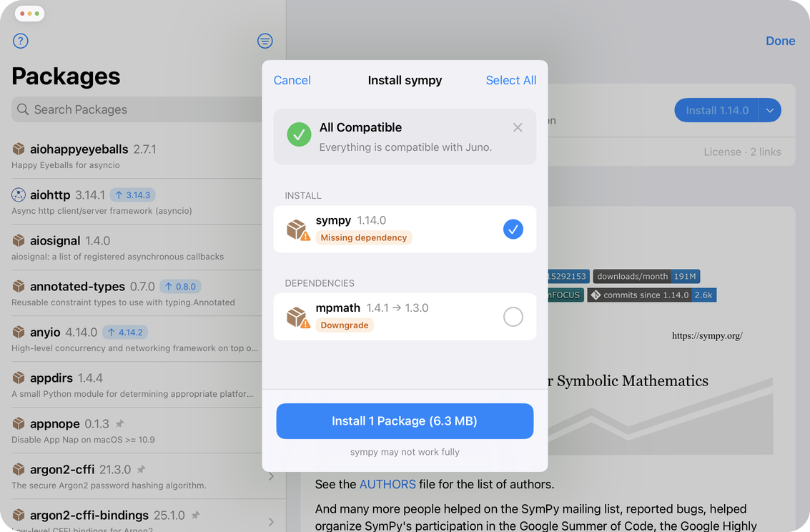810x532 pixels.
Task: Click the commits since 1.14.0 badge
Action: tap(652, 295)
